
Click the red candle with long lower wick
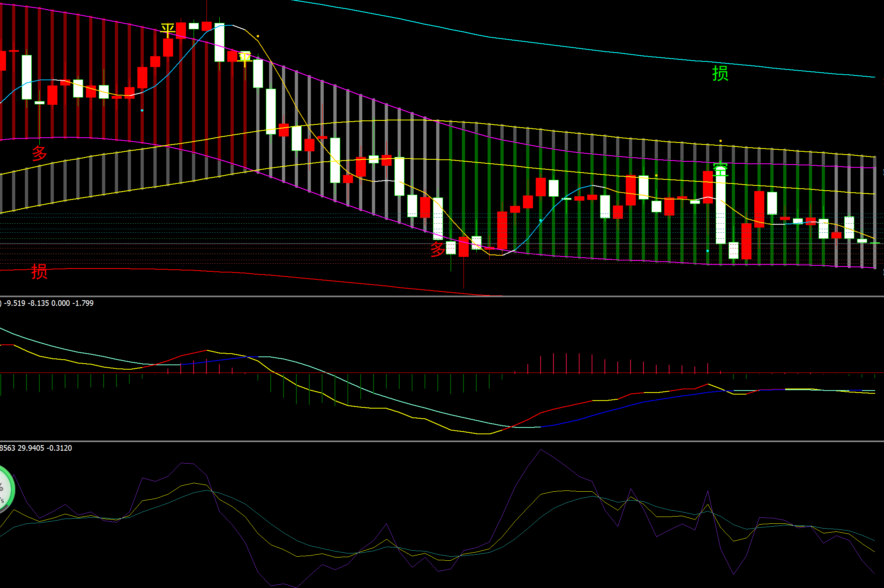(463, 247)
